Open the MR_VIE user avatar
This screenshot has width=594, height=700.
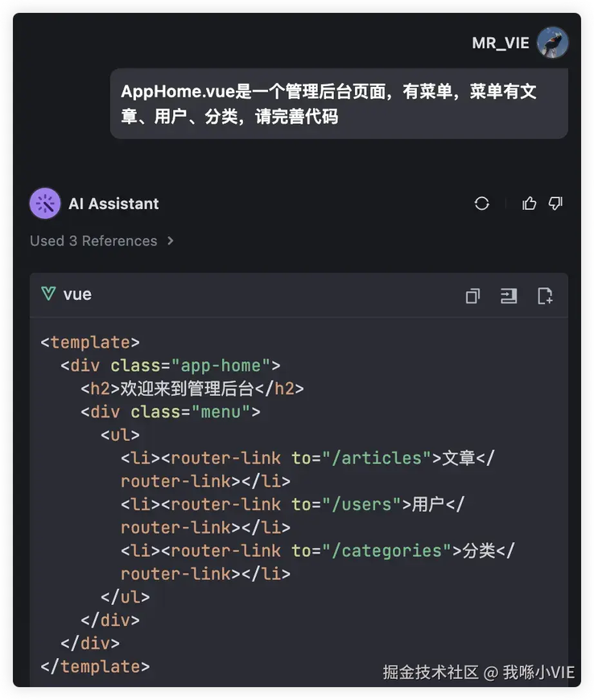[552, 43]
